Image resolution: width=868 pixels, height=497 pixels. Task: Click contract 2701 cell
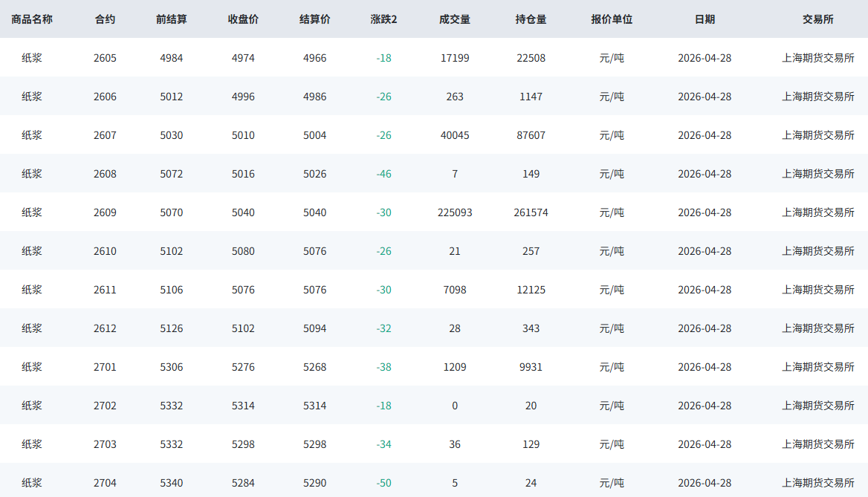coord(105,367)
